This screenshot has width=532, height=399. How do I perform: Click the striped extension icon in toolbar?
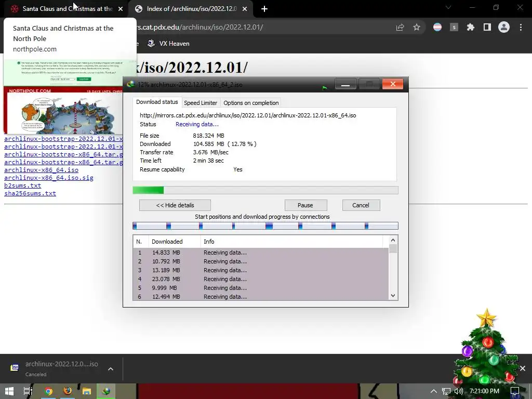click(x=437, y=28)
